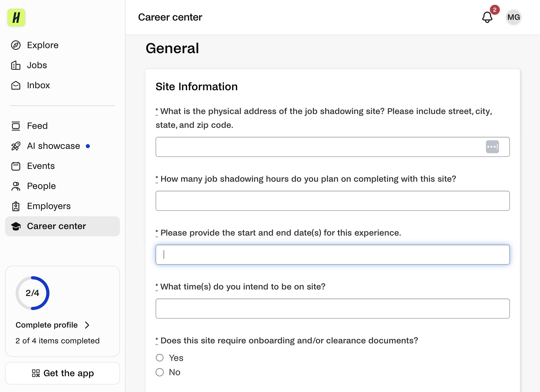Image resolution: width=540 pixels, height=392 pixels.
Task: Click the 'Site Information' heading
Action: click(x=196, y=87)
